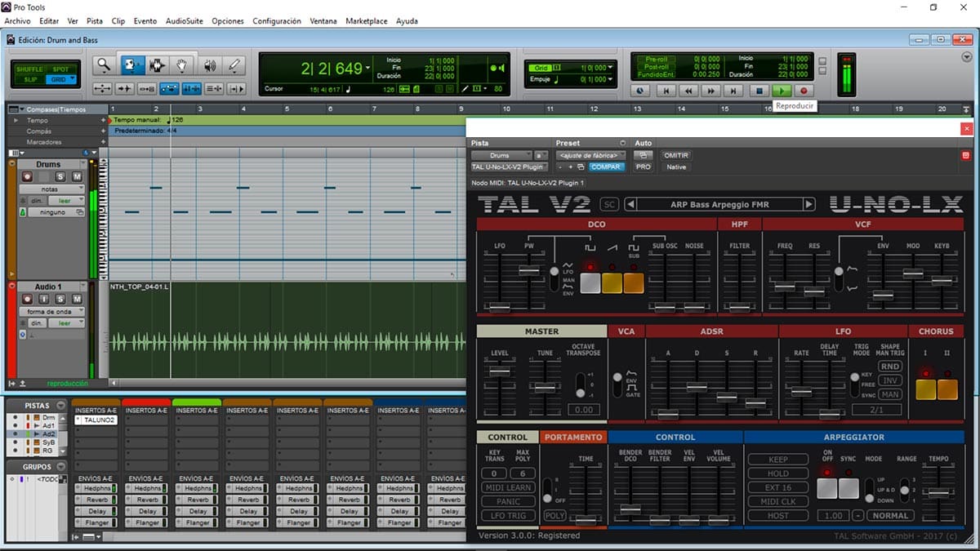Enable SHUFFLE edit mode
Viewport: 980px width, 551px height.
pos(29,69)
